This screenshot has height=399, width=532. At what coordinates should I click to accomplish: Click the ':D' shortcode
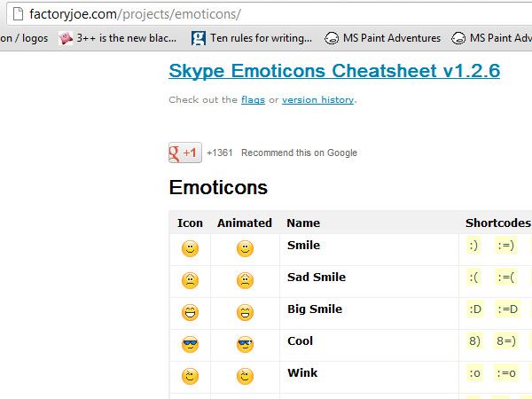(475, 309)
